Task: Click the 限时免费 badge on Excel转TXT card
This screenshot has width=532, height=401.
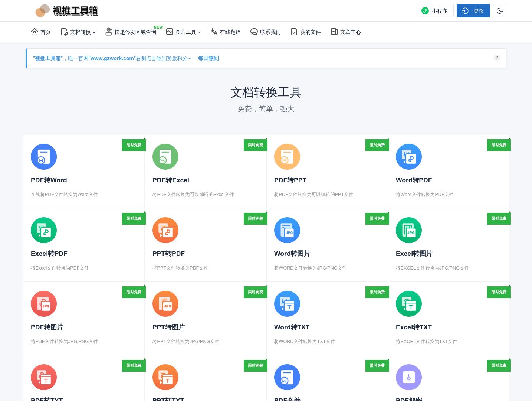Action: click(x=499, y=292)
